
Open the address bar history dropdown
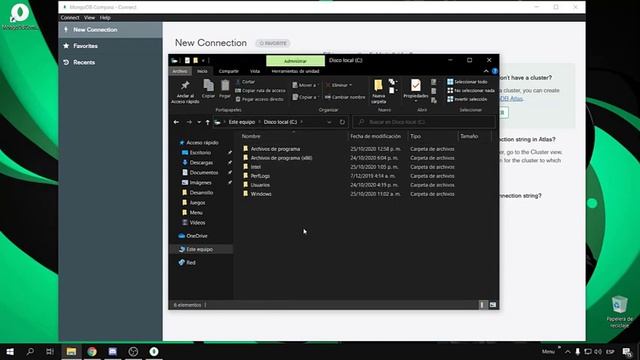click(329, 122)
